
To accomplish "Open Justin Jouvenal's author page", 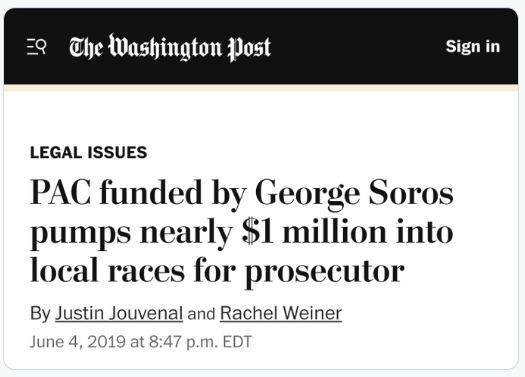I will click(119, 313).
